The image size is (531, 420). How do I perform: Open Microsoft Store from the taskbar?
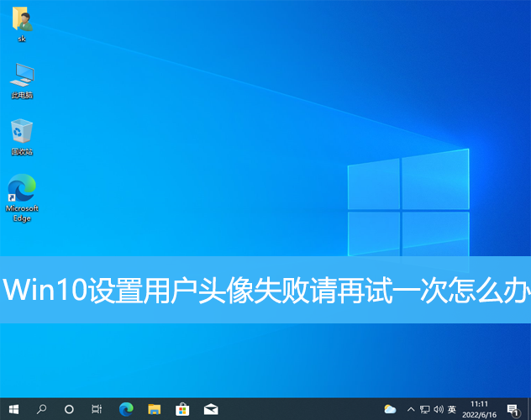182,409
